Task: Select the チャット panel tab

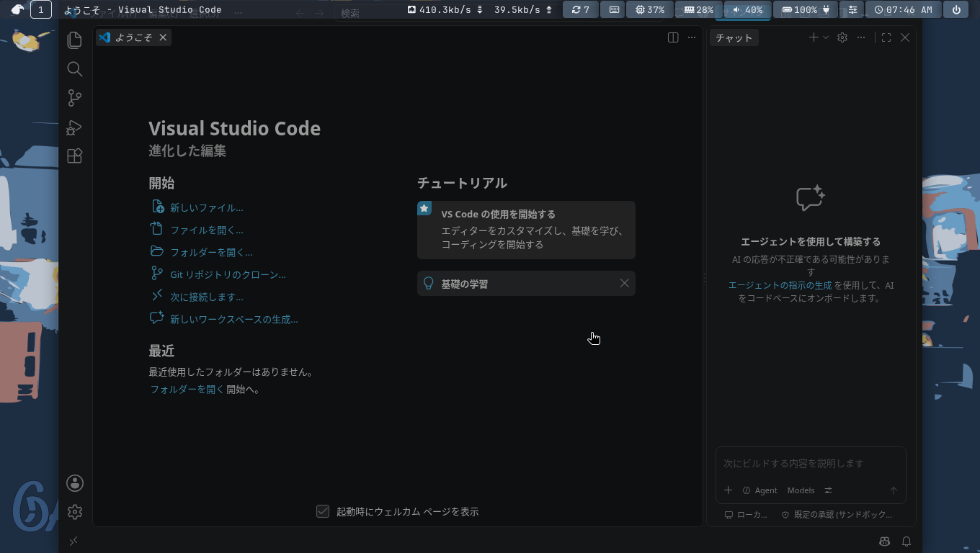Action: 734,37
